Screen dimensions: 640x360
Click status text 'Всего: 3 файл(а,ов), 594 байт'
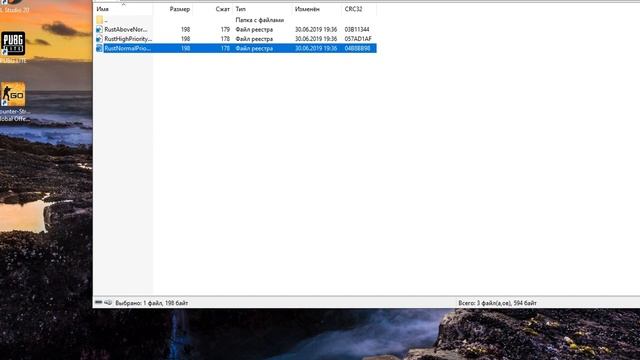[x=497, y=303]
